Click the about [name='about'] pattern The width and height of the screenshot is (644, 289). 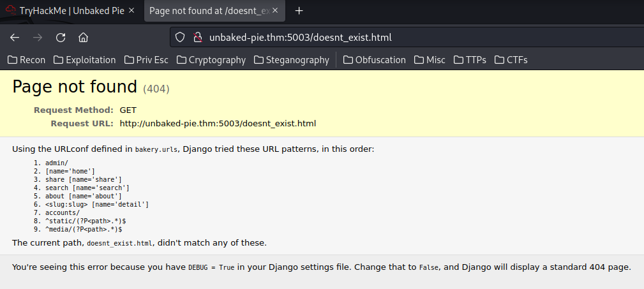(84, 196)
